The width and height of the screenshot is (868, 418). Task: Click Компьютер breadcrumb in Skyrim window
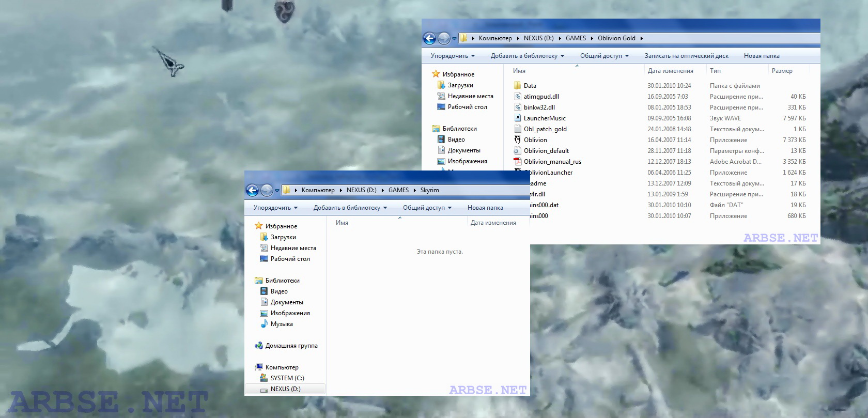point(318,190)
